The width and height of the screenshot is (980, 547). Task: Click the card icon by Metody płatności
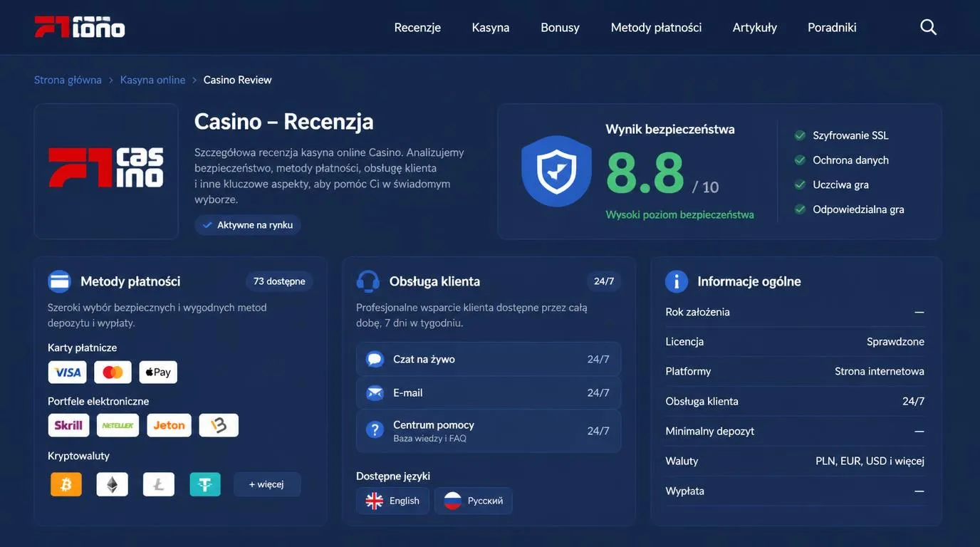[59, 281]
